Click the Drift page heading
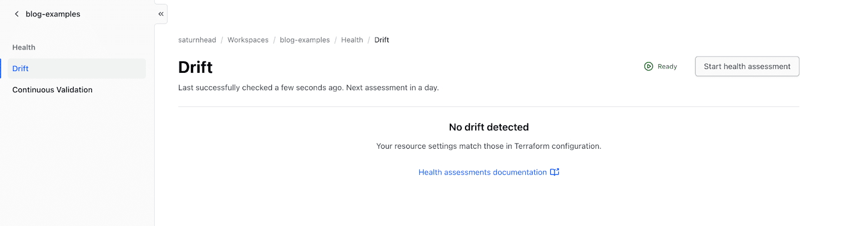868x226 pixels. pyautogui.click(x=195, y=67)
